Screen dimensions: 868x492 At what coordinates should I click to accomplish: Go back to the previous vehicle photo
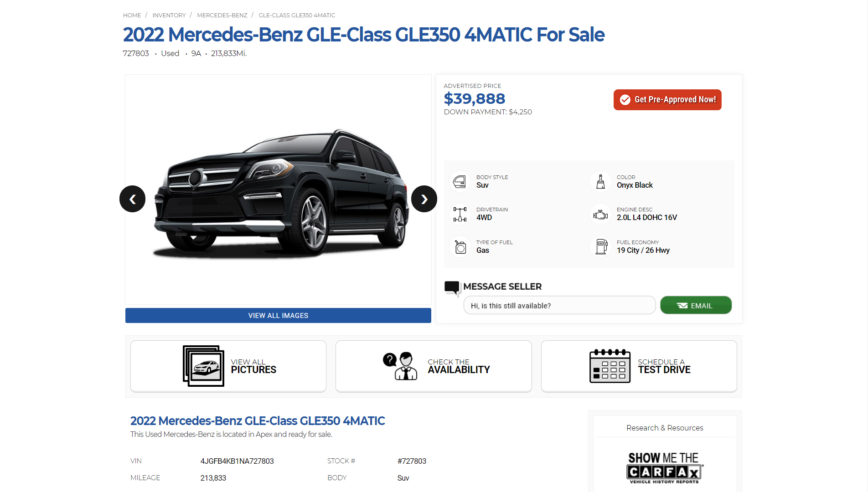pyautogui.click(x=132, y=199)
